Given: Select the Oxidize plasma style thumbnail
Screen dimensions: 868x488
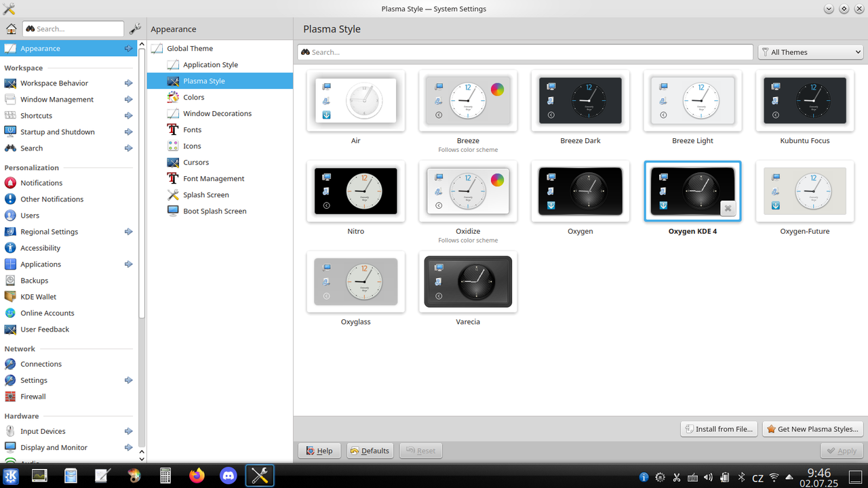Looking at the screenshot, I should 468,191.
